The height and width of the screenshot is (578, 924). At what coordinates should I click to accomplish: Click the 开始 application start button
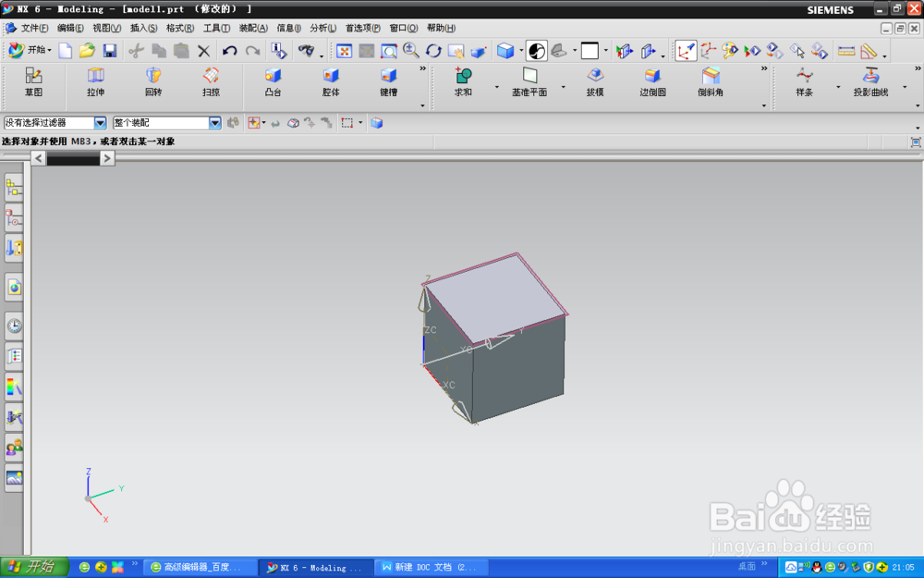[x=30, y=50]
